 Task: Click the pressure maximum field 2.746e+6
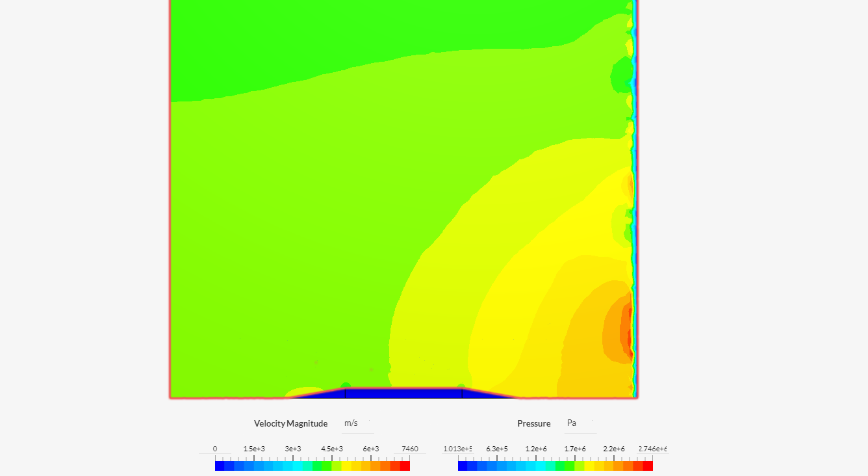coord(652,449)
